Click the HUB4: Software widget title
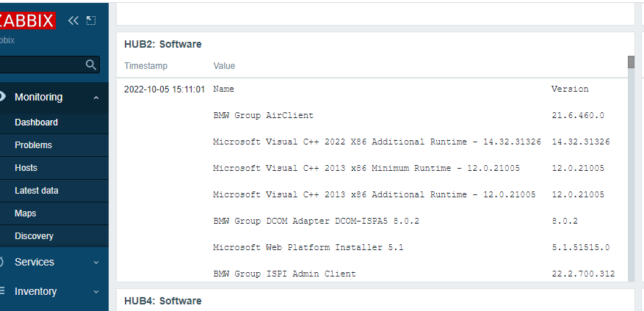Viewport: 644px width, 311px height. point(163,301)
